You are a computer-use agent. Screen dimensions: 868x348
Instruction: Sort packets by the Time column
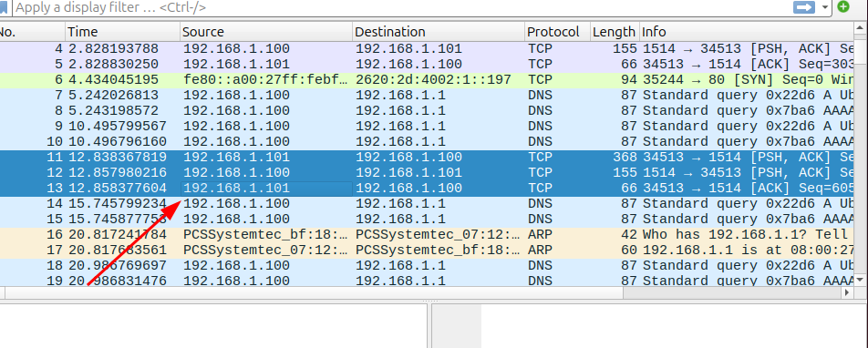123,32
